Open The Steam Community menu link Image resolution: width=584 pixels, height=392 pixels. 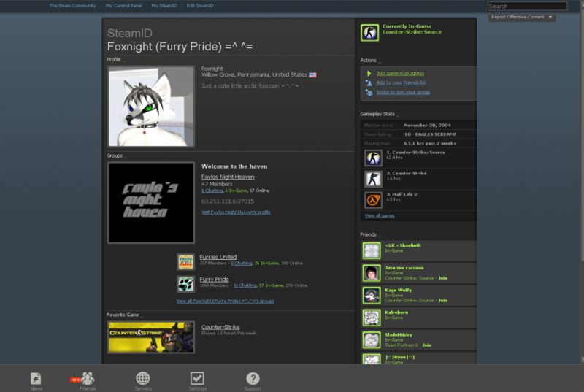point(72,6)
